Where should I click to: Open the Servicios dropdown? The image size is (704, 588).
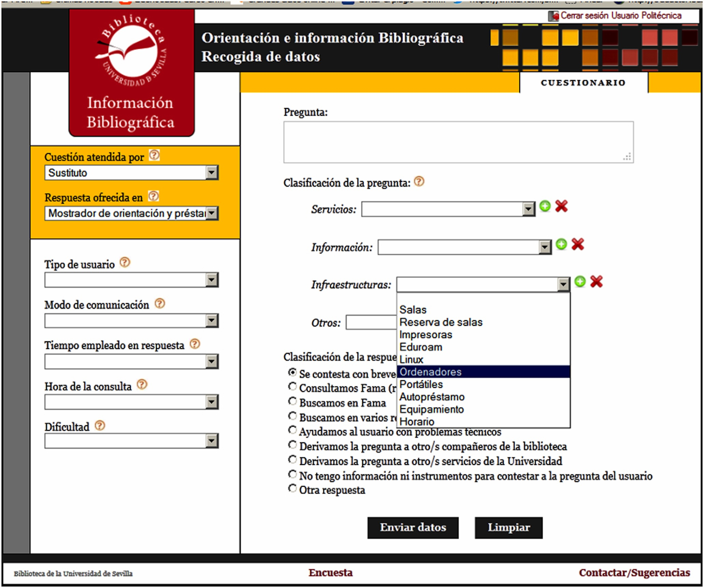(x=448, y=209)
